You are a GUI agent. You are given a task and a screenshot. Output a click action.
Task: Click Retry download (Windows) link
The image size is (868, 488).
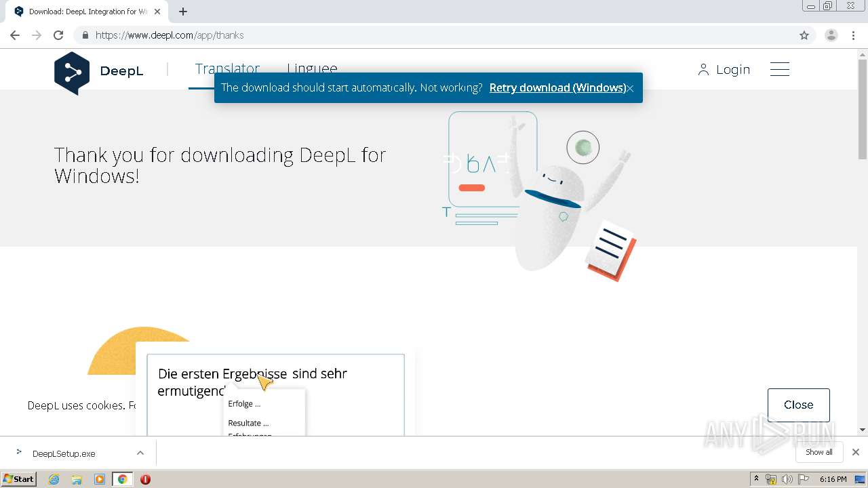557,87
